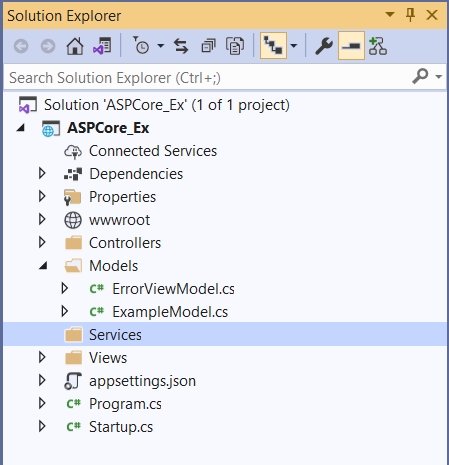Select Startup.cs file
This screenshot has height=465, width=449.
coord(121,427)
